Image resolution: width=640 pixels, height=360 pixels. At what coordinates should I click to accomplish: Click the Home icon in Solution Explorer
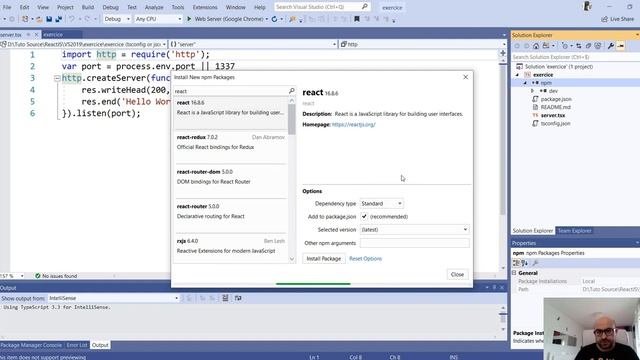click(536, 46)
